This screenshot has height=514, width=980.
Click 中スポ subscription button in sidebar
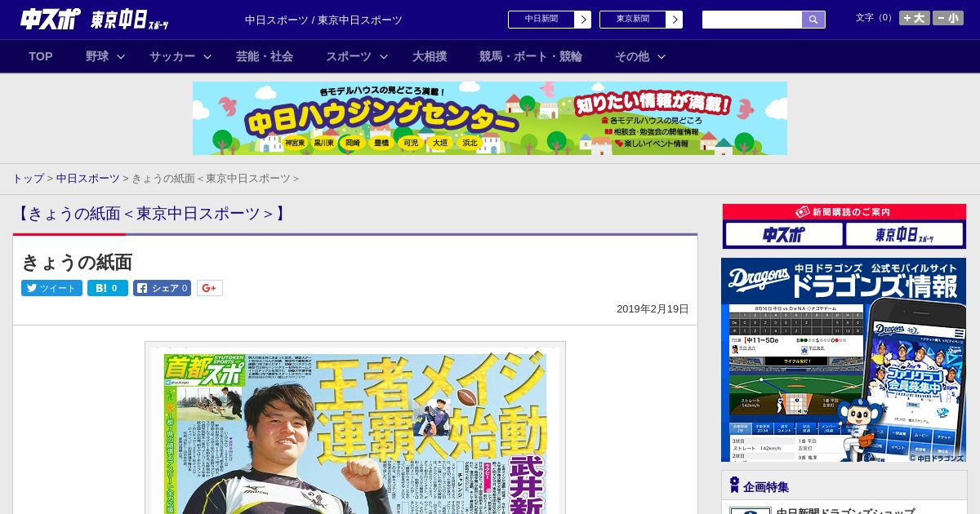click(x=784, y=235)
